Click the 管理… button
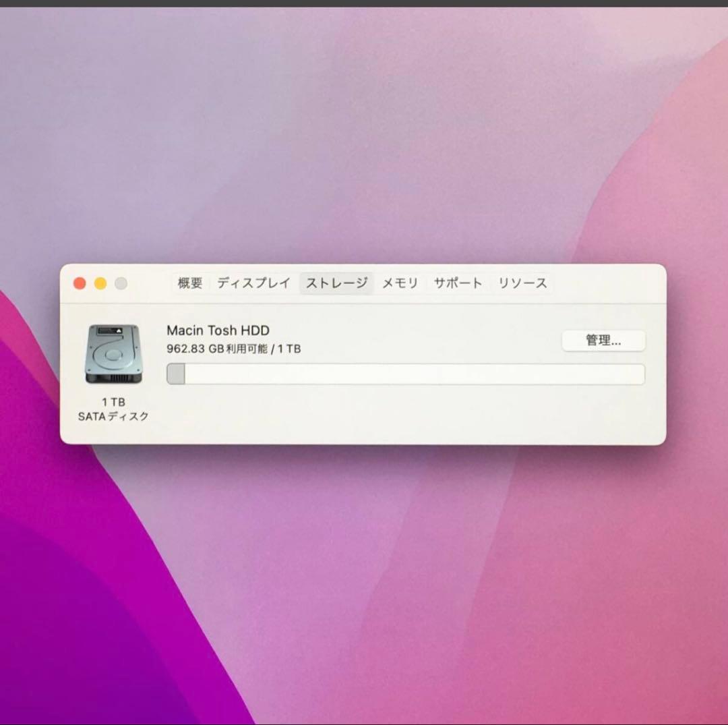The image size is (728, 725). click(603, 341)
